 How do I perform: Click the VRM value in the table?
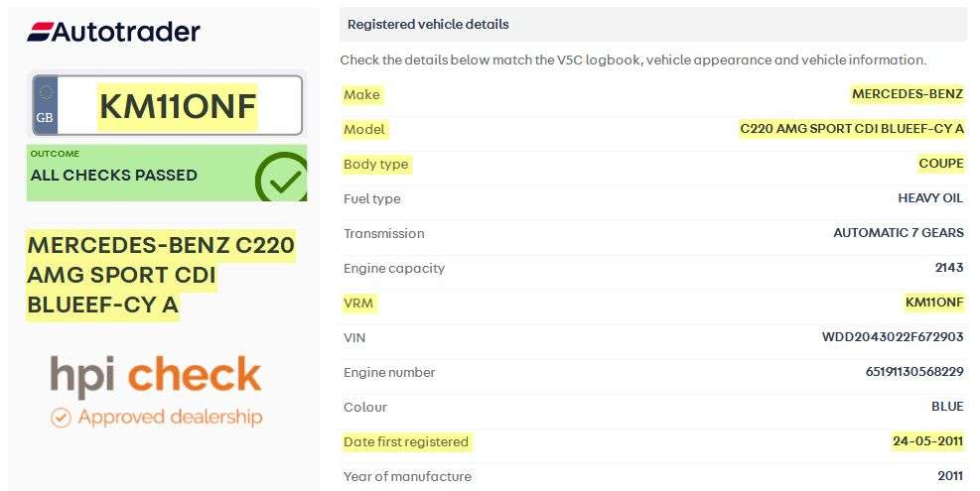pyautogui.click(x=934, y=303)
